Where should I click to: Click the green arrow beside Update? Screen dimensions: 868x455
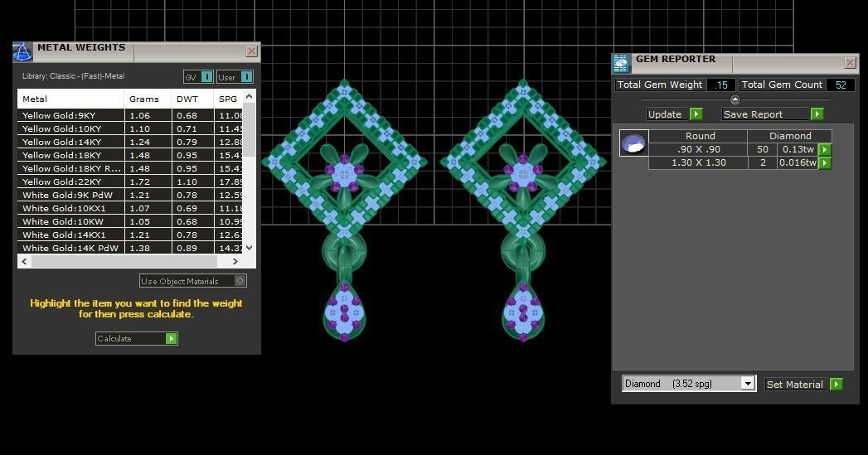(696, 114)
